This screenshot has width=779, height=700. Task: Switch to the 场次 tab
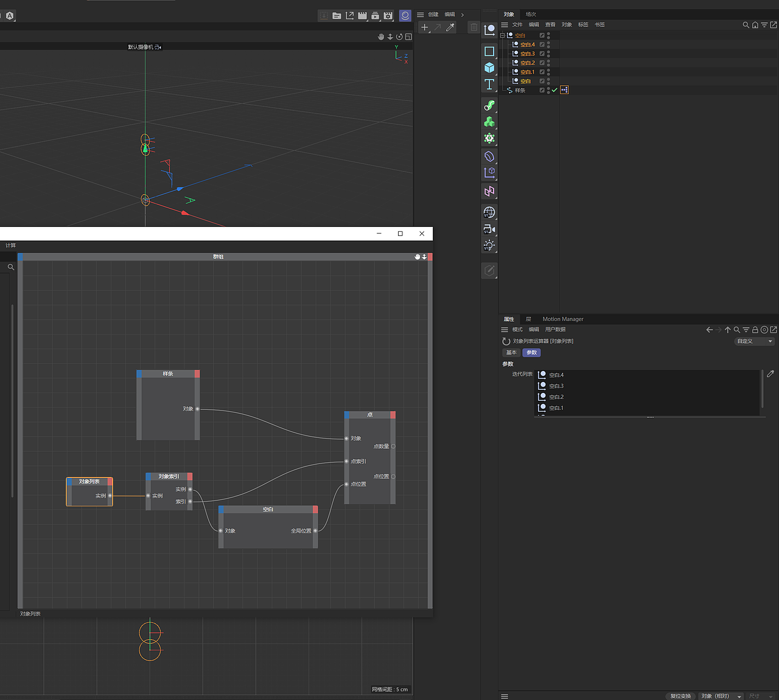click(x=530, y=13)
